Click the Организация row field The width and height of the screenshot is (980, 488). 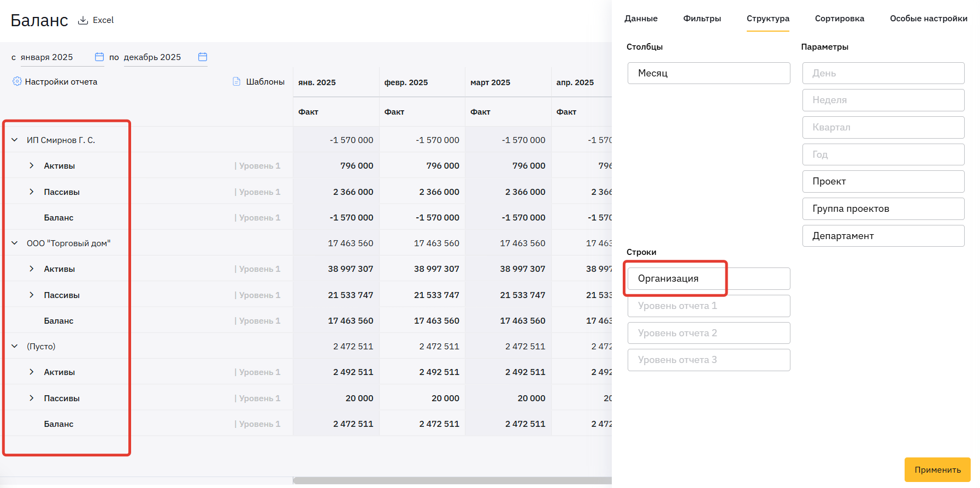[708, 278]
